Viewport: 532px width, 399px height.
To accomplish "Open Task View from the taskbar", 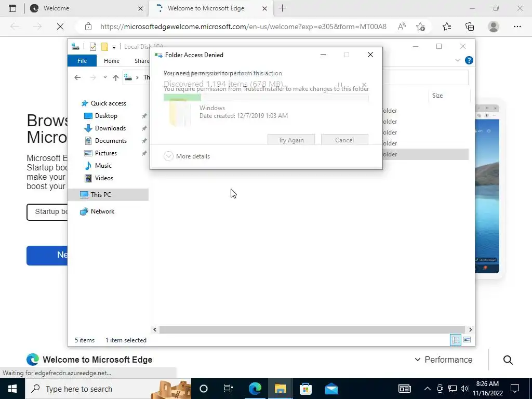I will 229,389.
